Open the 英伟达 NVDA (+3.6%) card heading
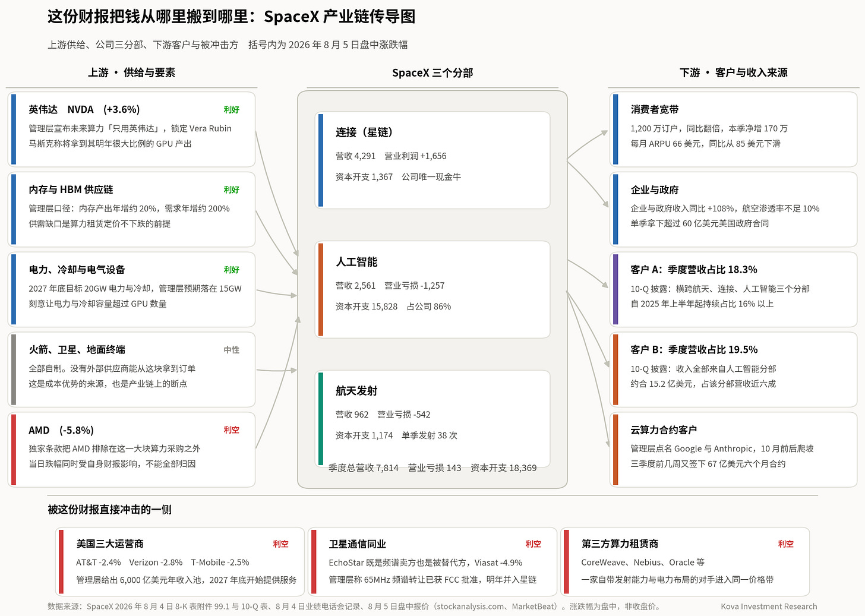The height and width of the screenshot is (616, 865). point(84,109)
